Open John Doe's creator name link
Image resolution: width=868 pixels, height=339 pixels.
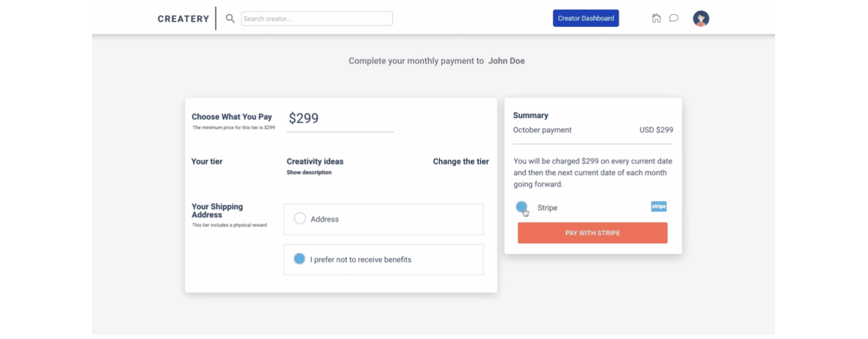pos(506,61)
